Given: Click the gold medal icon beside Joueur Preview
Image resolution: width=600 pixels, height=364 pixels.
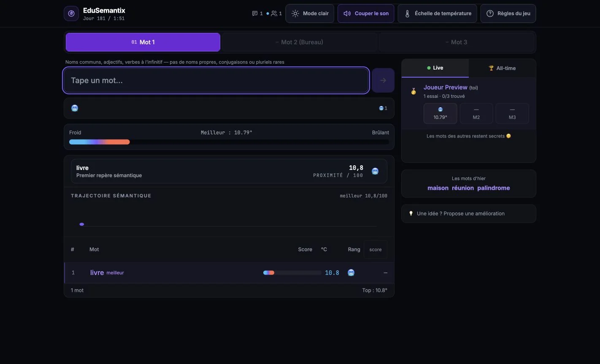Looking at the screenshot, I should coord(414,91).
